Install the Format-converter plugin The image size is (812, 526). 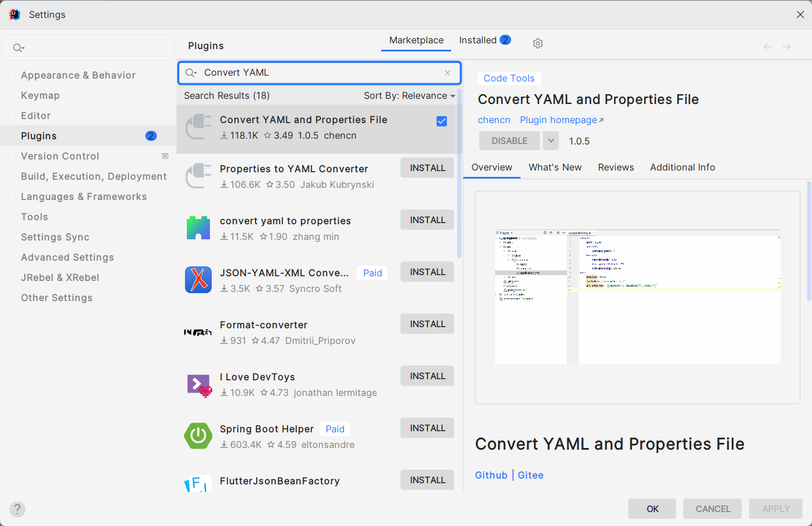(x=427, y=324)
